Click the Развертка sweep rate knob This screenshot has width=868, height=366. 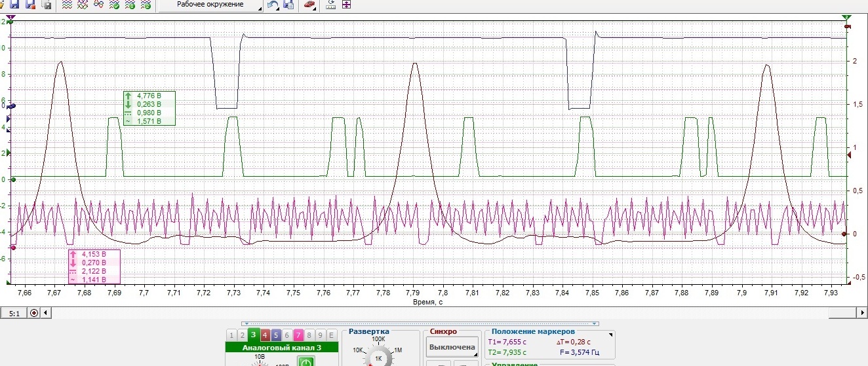[x=378, y=358]
